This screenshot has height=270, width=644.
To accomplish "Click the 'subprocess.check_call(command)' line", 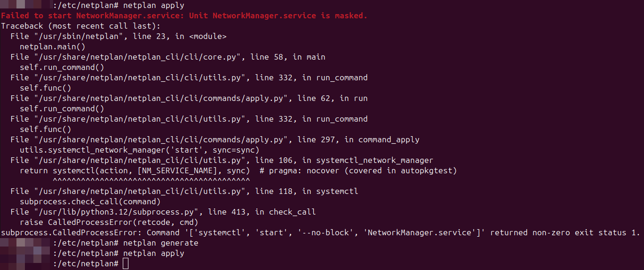I will point(90,202).
